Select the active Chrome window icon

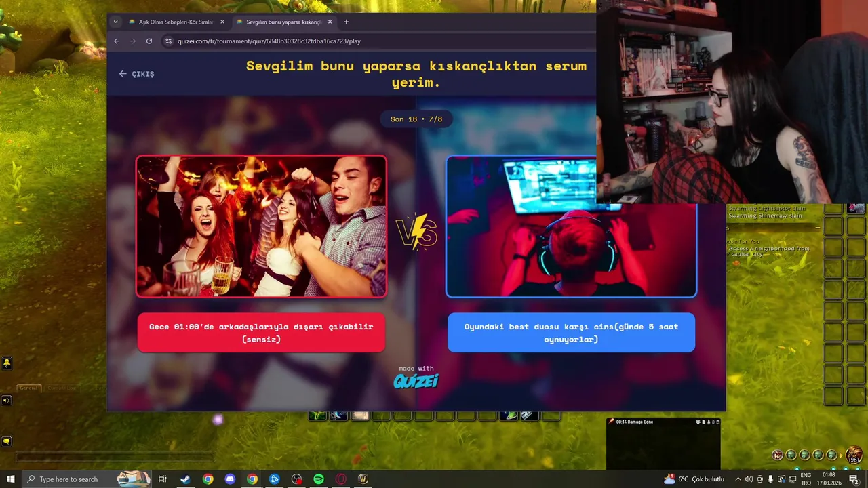click(252, 479)
